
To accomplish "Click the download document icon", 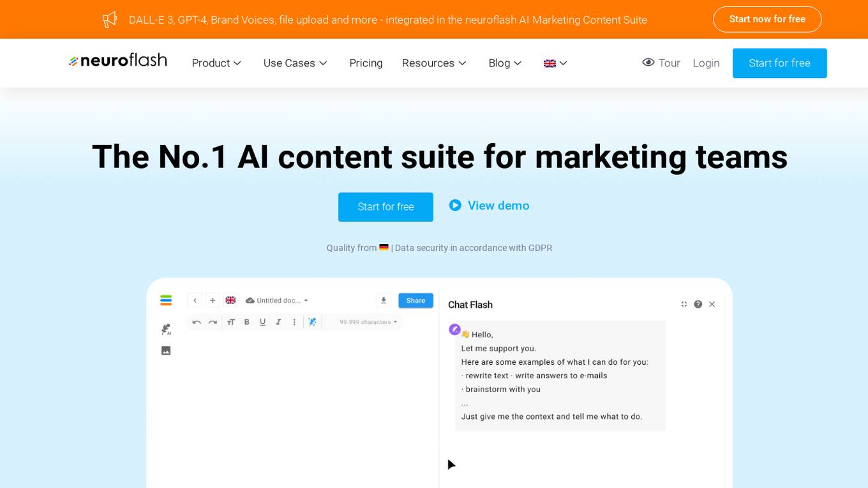I will click(x=384, y=300).
